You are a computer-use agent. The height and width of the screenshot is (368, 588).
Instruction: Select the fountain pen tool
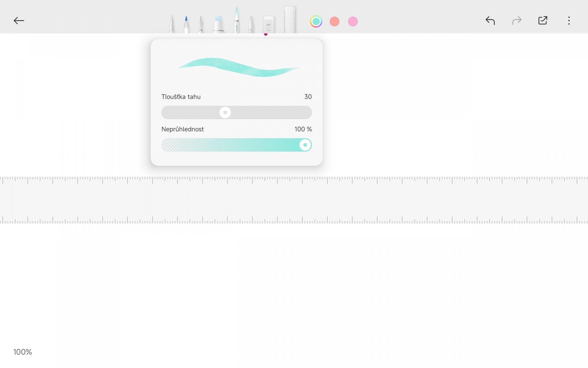tap(201, 24)
